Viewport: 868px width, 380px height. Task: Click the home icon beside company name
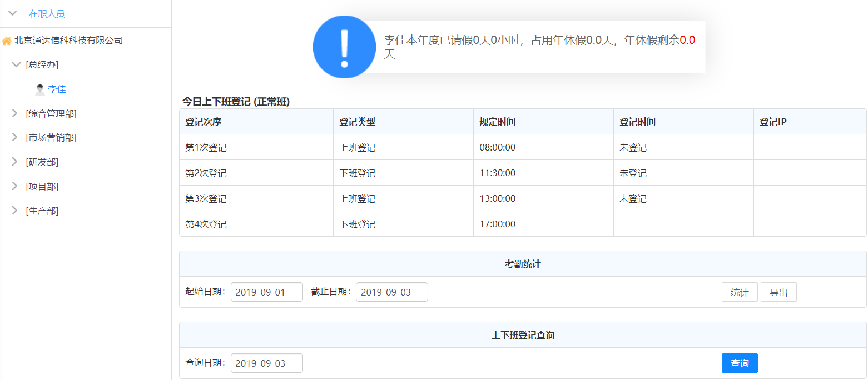pyautogui.click(x=7, y=41)
